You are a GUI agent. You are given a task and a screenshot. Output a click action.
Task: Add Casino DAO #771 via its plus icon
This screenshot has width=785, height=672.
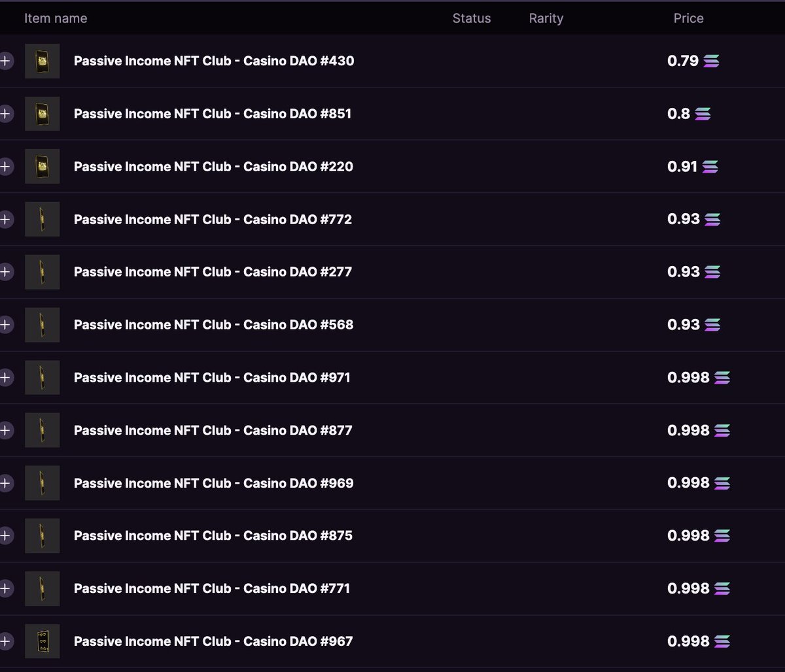coord(5,588)
